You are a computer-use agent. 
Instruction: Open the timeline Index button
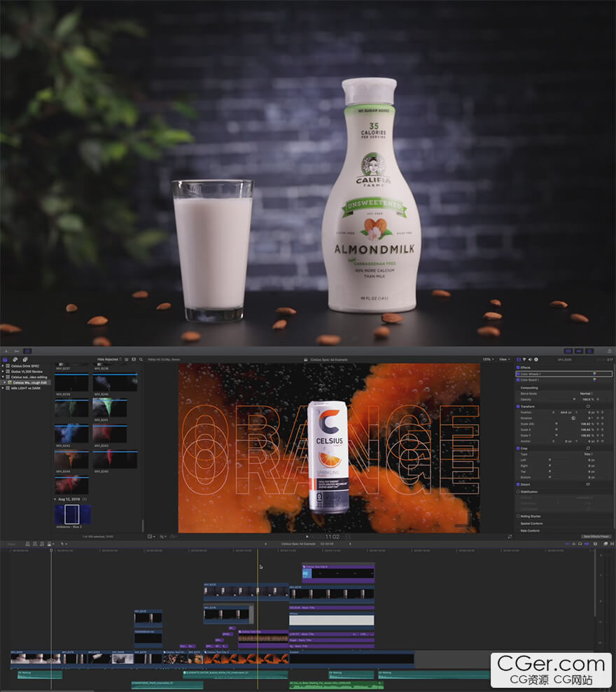click(x=11, y=544)
